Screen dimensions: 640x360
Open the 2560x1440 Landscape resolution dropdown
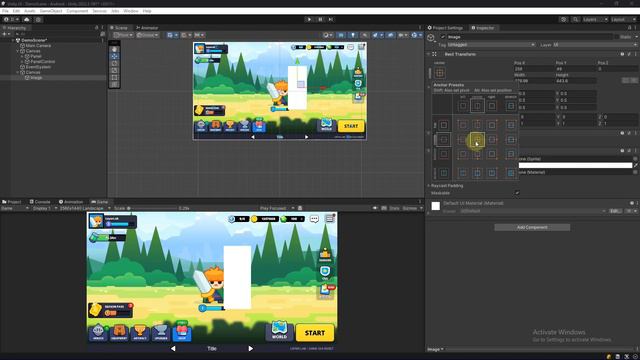(x=85, y=208)
